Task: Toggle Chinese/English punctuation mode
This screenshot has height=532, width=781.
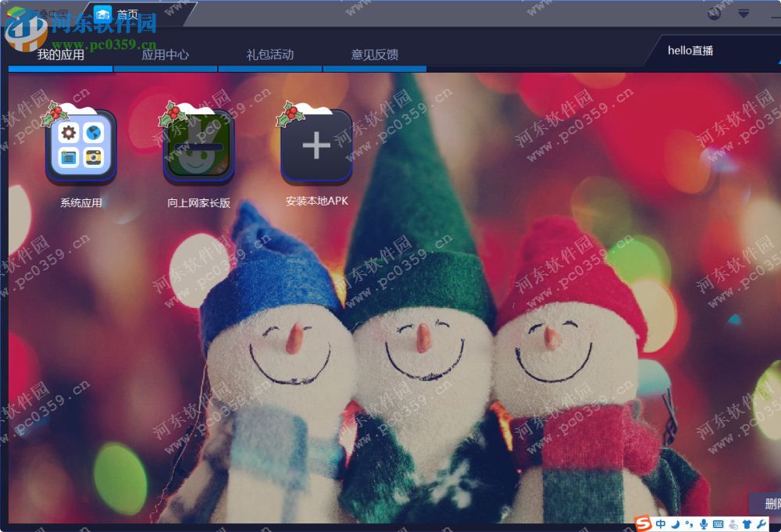Action: click(689, 523)
